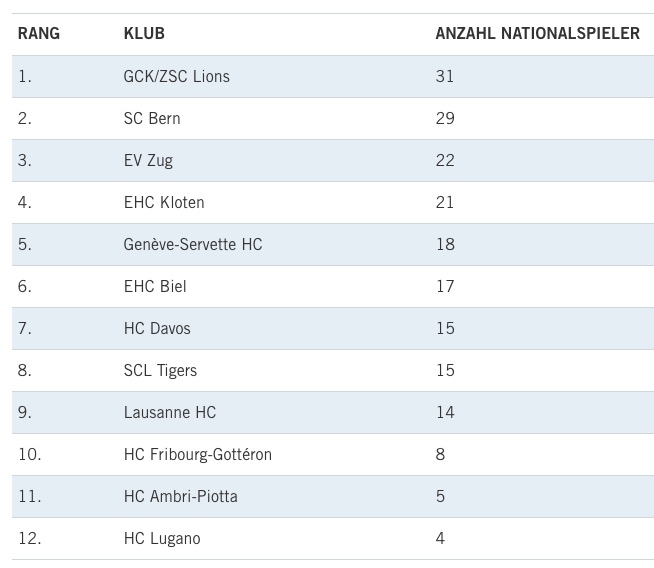
Task: Select the Genève-Servette HC entry
Action: pyautogui.click(x=193, y=244)
